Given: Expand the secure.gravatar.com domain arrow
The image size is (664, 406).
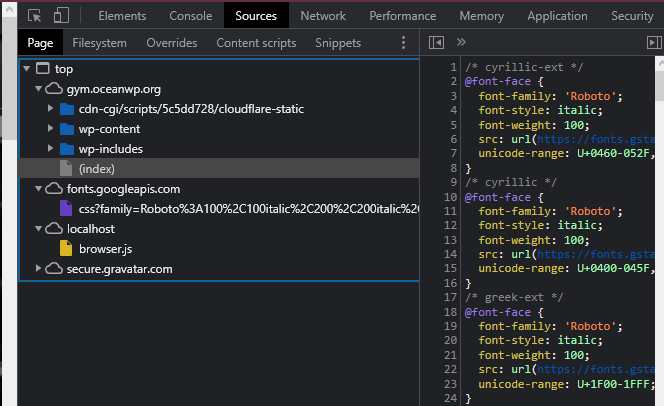Looking at the screenshot, I should pyautogui.click(x=38, y=268).
